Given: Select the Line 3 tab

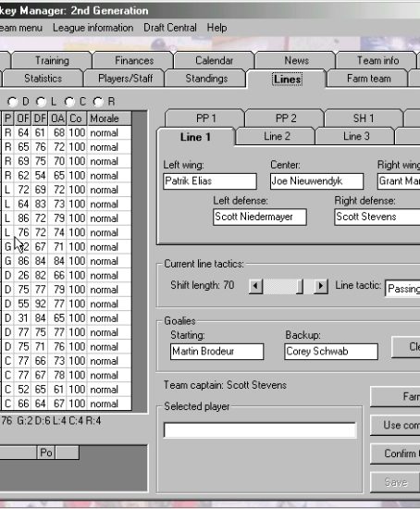Looking at the screenshot, I should click(x=356, y=136).
